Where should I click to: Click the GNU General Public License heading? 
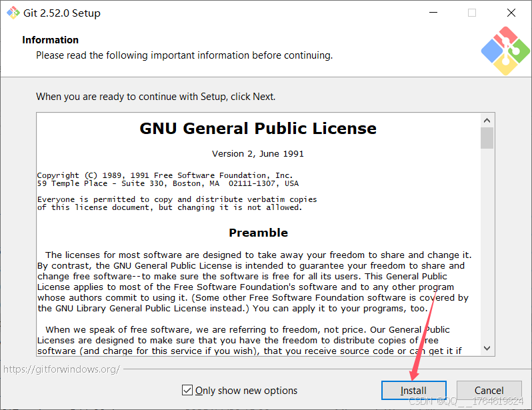click(258, 128)
